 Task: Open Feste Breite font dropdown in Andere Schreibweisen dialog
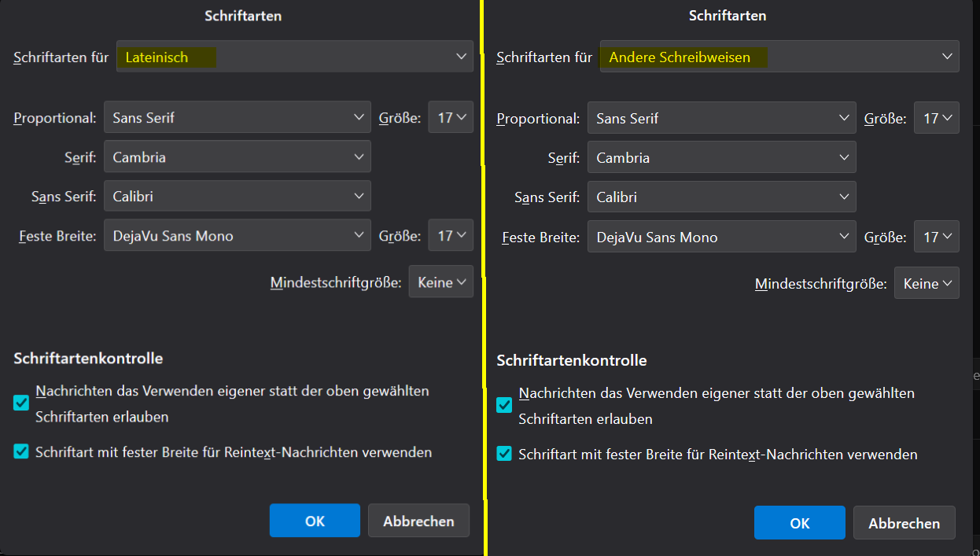pos(721,237)
